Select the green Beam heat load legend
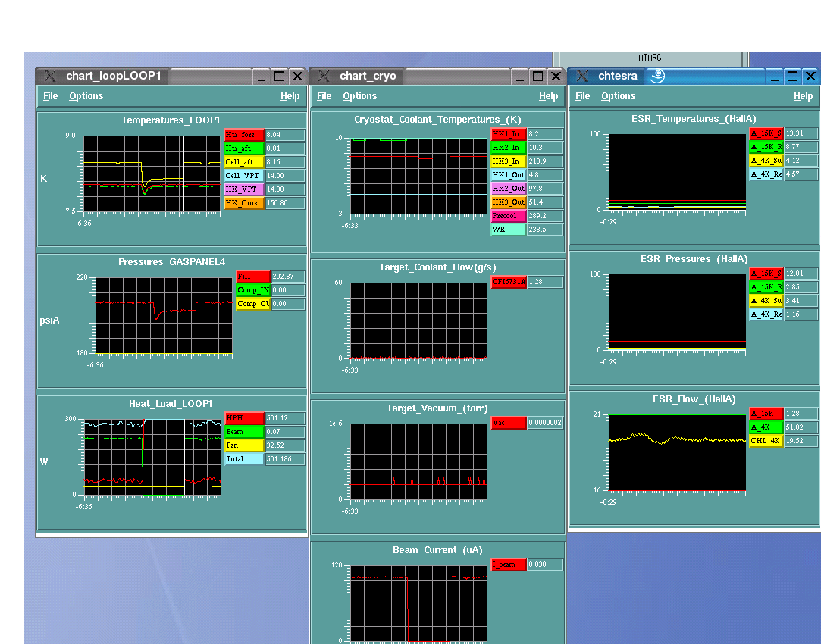The height and width of the screenshot is (644, 821). pyautogui.click(x=244, y=432)
